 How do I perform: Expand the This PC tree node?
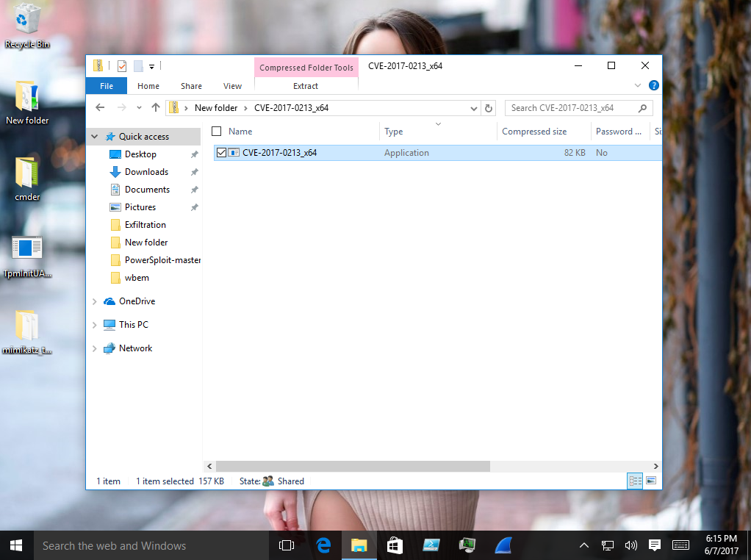tap(94, 325)
